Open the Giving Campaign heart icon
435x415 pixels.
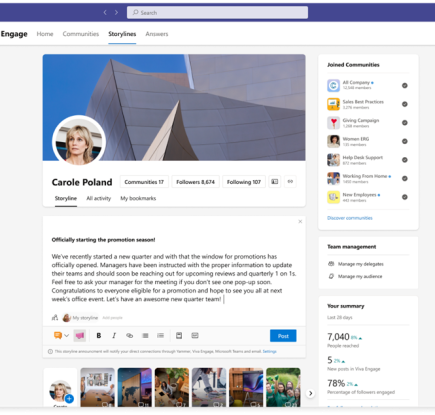click(x=333, y=123)
